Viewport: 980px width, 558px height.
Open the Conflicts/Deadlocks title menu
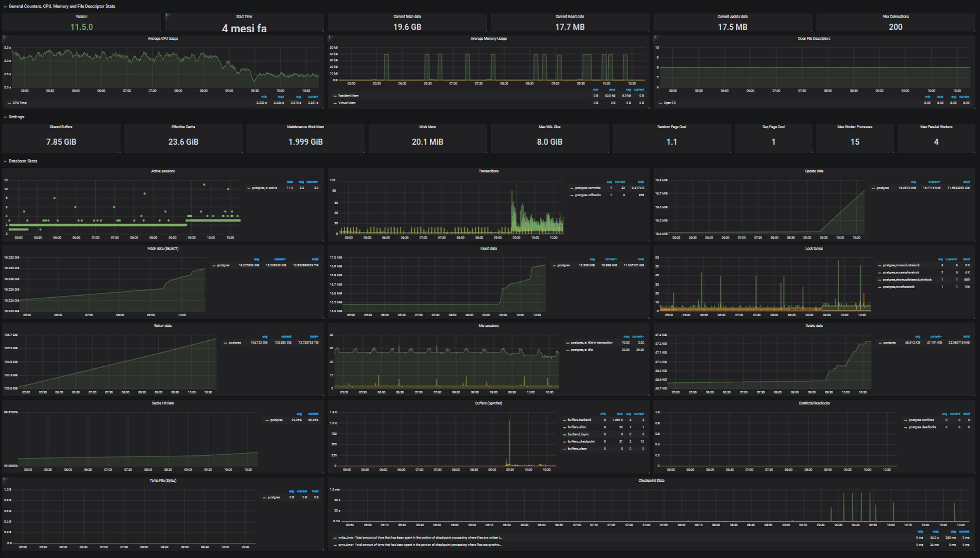tap(814, 403)
